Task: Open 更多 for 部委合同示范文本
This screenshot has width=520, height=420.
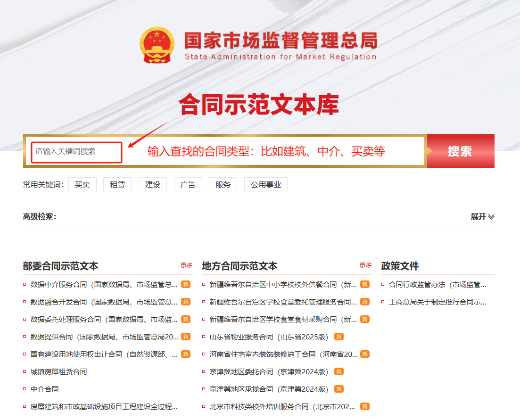Action: point(186,265)
